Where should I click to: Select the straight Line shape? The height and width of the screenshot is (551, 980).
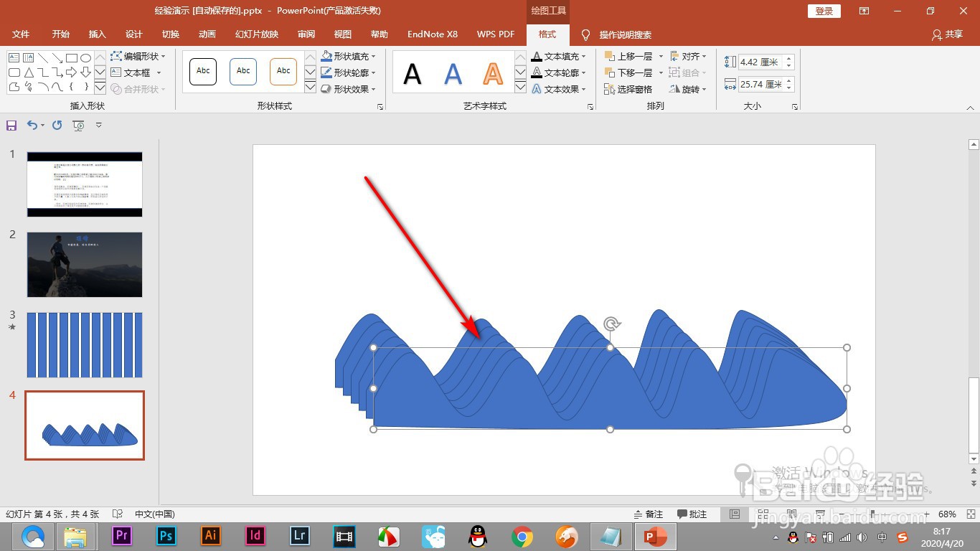[43, 57]
